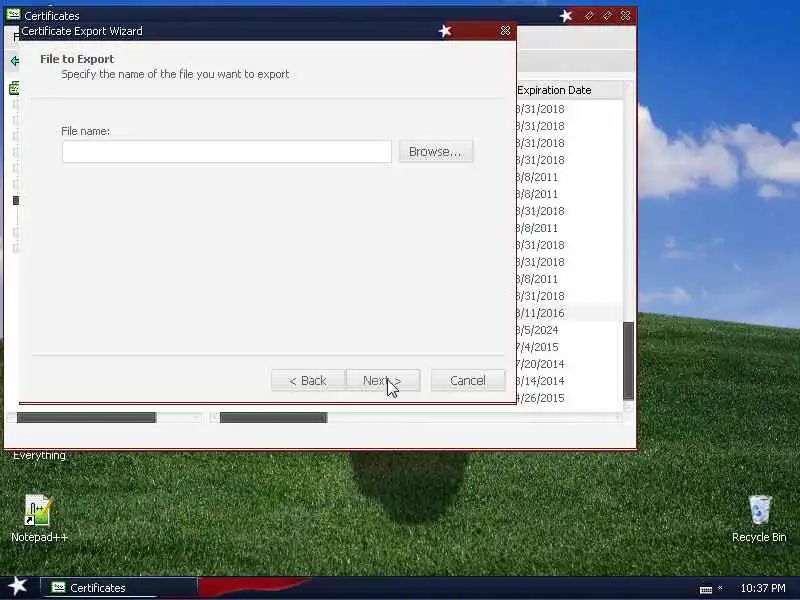Switch to Certificates taskbar button
The image size is (800, 600).
click(x=118, y=588)
